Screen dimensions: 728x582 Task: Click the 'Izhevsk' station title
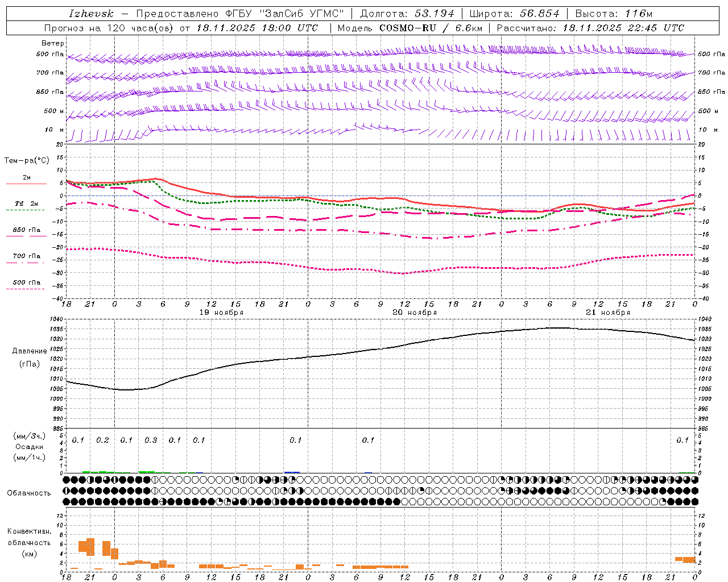pos(91,14)
